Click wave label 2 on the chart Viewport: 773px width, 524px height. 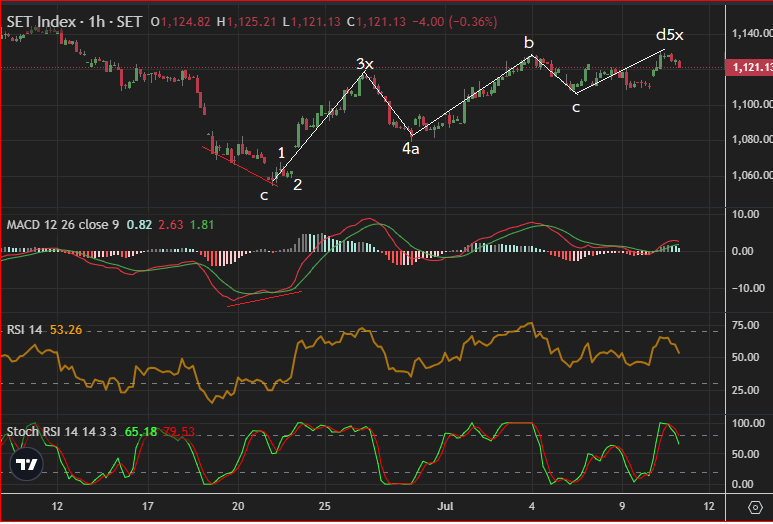[297, 185]
